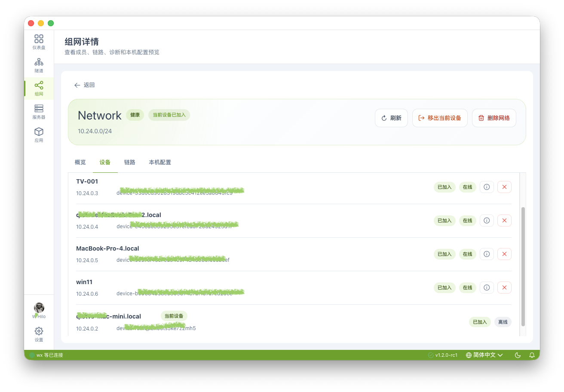Click the win11 device name

click(84, 282)
